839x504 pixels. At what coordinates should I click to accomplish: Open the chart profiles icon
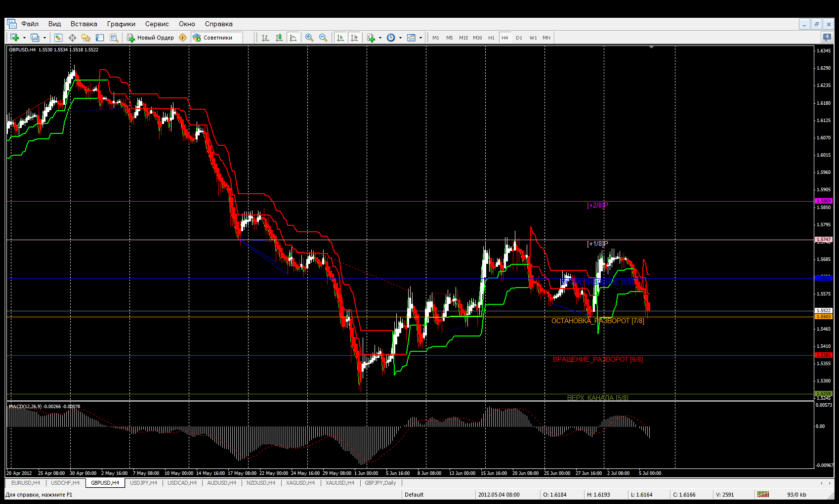coord(35,38)
